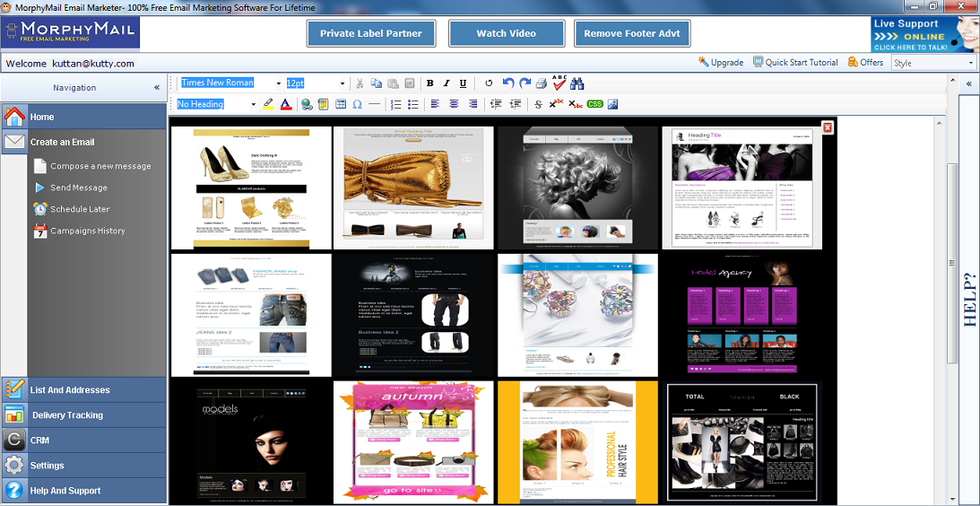Screen dimensions: 980x506
Task: Align text left
Action: (435, 104)
